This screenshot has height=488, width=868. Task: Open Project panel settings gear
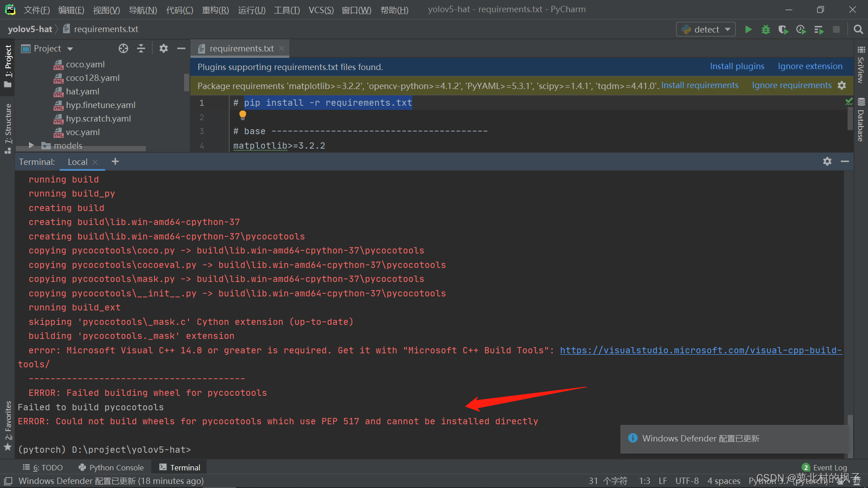coord(164,48)
